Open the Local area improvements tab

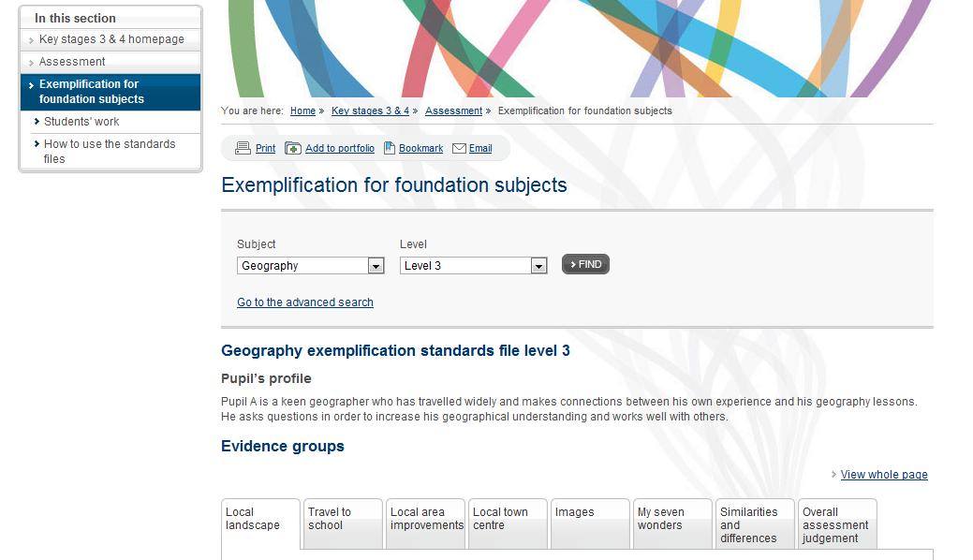426,523
